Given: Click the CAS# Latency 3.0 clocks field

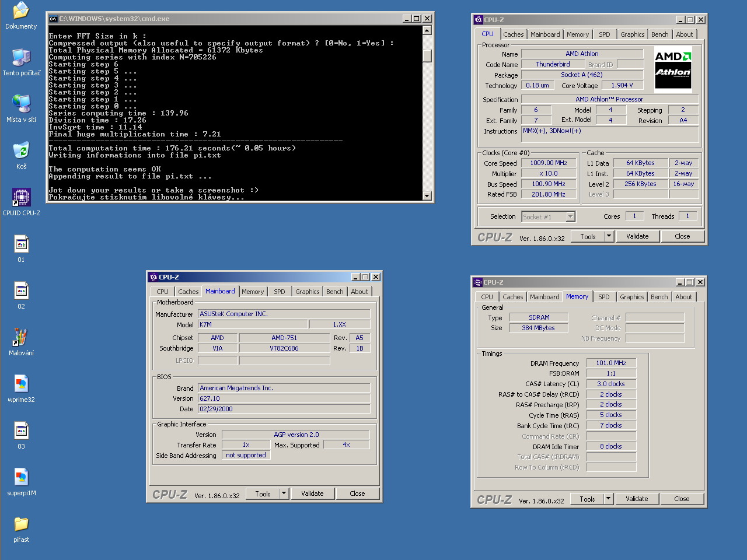Looking at the screenshot, I should tap(611, 384).
